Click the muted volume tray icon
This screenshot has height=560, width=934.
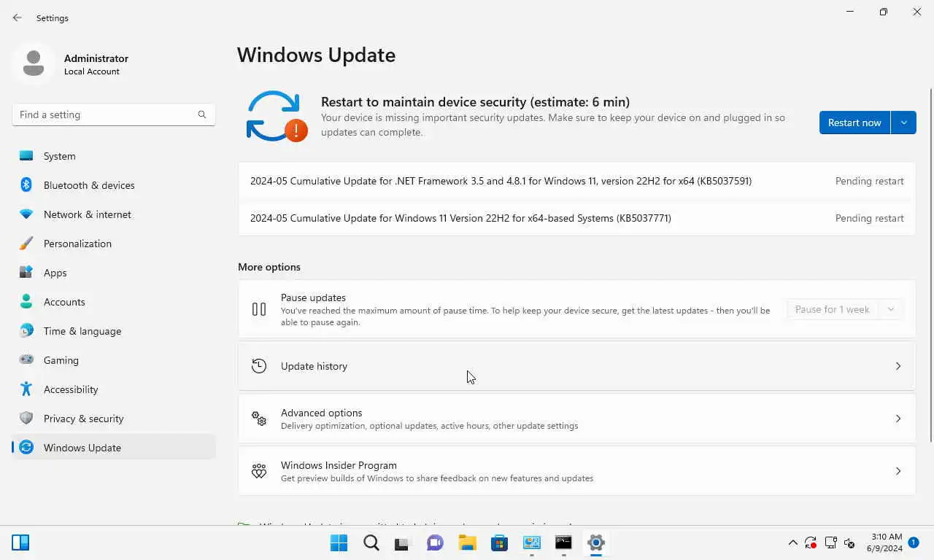click(x=849, y=543)
